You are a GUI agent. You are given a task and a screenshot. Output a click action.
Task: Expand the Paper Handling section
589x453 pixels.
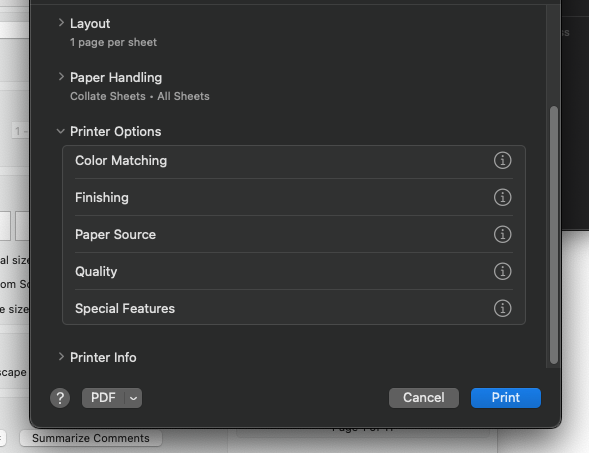(61, 77)
